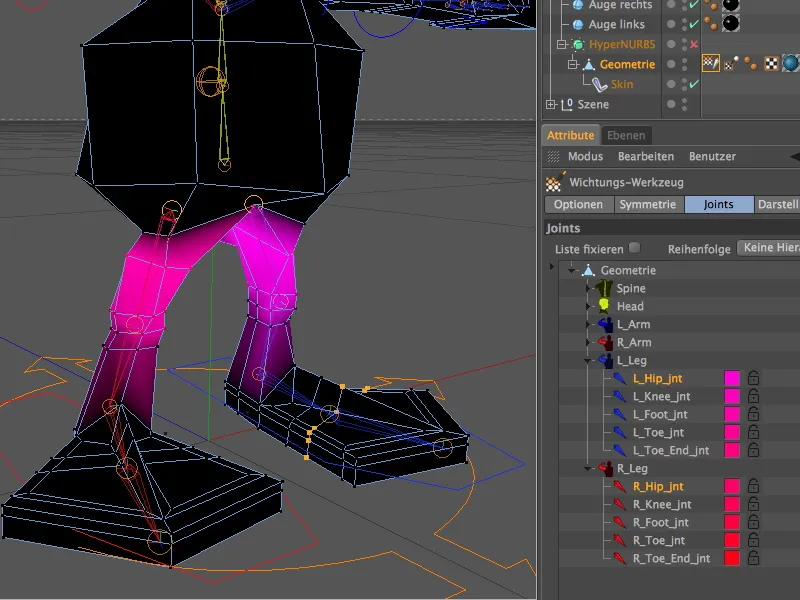Click the back arrow in the attribute manager
800x600 pixels.
click(x=795, y=157)
